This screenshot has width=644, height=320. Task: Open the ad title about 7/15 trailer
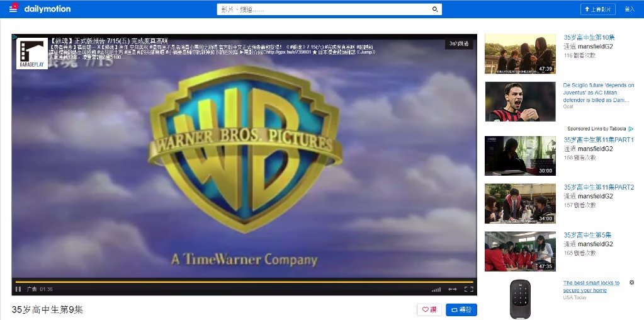pos(109,41)
